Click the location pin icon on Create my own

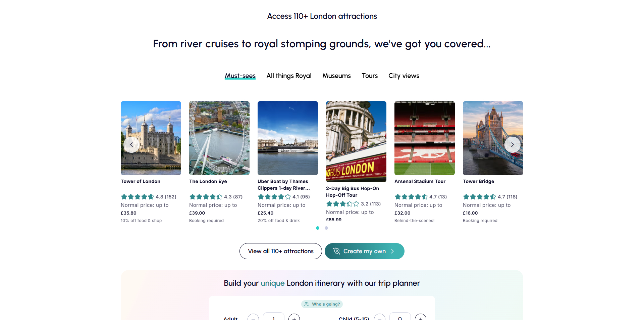coord(336,251)
